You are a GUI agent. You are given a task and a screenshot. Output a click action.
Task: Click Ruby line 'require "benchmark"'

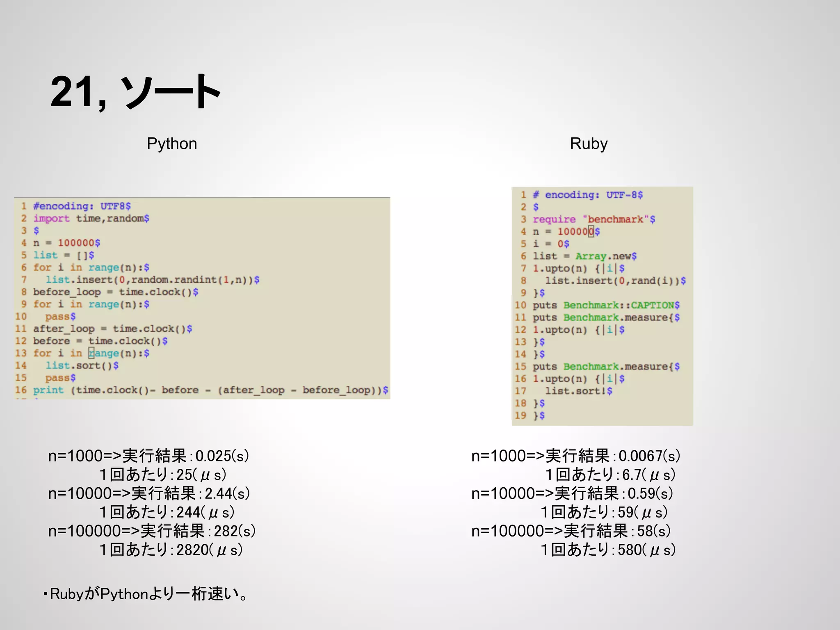594,219
